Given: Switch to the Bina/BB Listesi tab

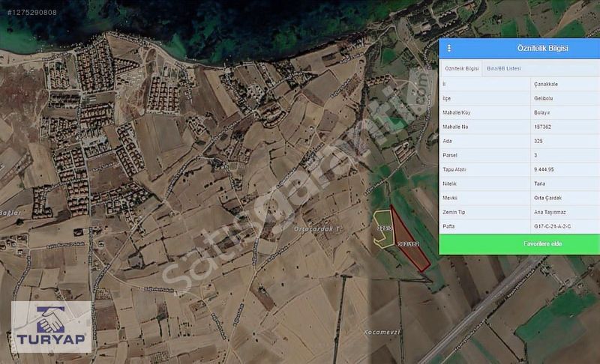Looking at the screenshot, I should [504, 68].
